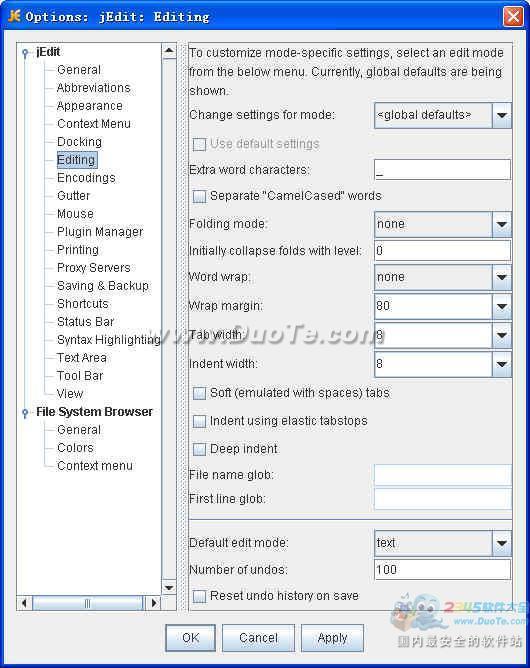Toggle Soft (emulated with spaces) tabs

(x=199, y=393)
